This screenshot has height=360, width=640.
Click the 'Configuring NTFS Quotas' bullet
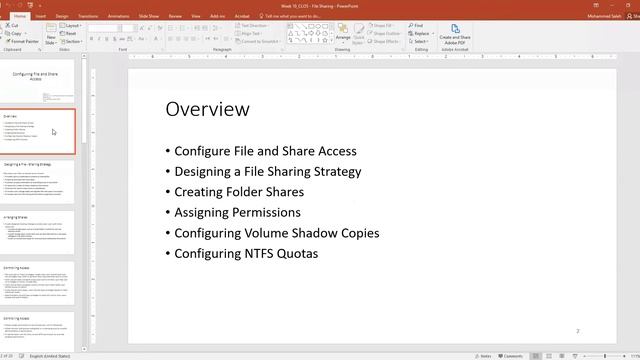point(246,253)
